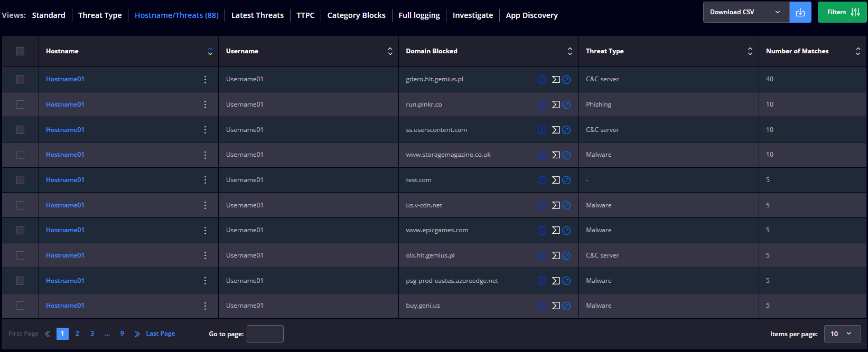Switch to the Investigate view
This screenshot has width=868, height=352.
point(473,15)
